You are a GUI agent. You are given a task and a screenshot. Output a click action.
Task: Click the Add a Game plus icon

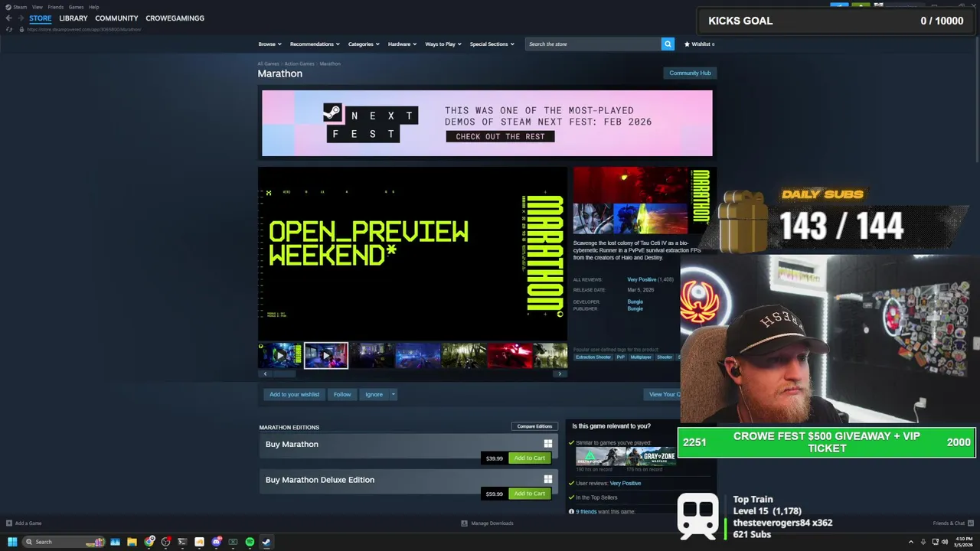click(9, 523)
